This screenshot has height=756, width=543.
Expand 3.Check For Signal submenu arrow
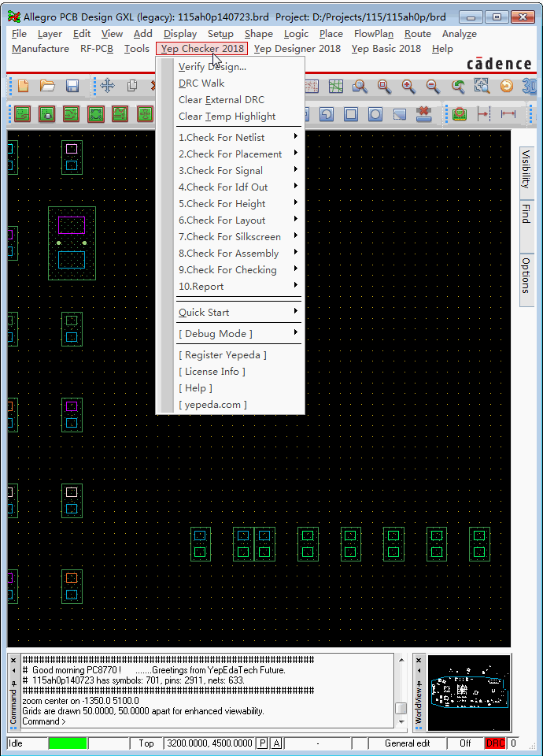[296, 169]
